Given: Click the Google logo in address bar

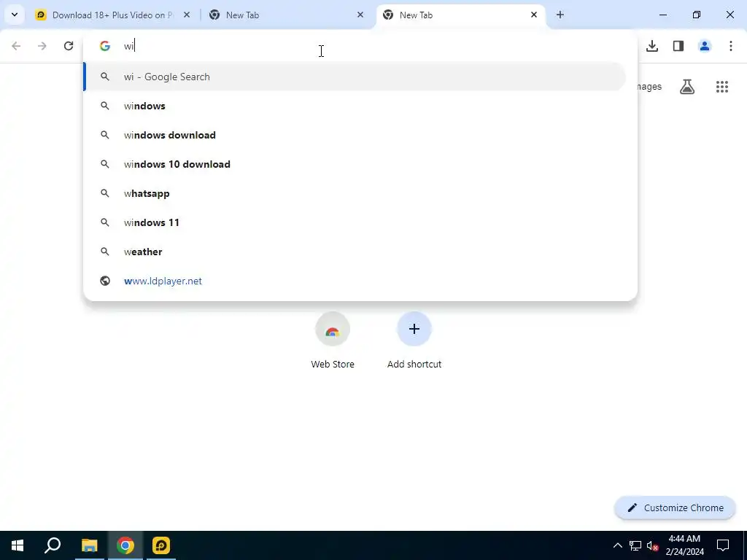Looking at the screenshot, I should [105, 46].
